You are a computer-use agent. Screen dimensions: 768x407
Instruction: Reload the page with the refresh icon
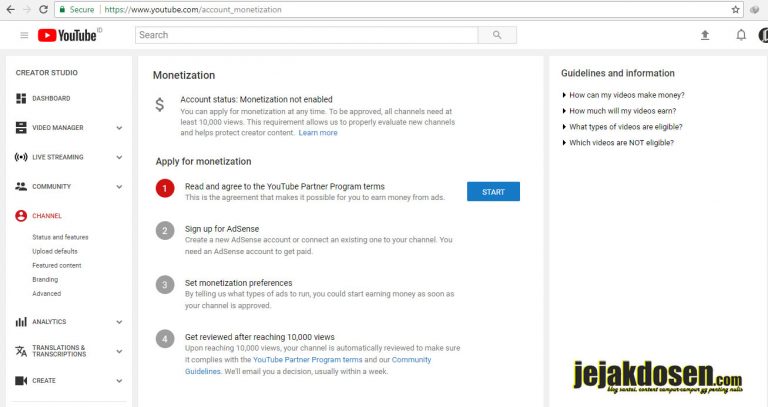point(43,9)
